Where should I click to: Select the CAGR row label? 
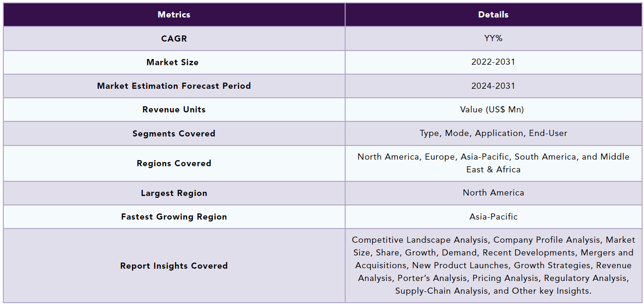pos(174,39)
